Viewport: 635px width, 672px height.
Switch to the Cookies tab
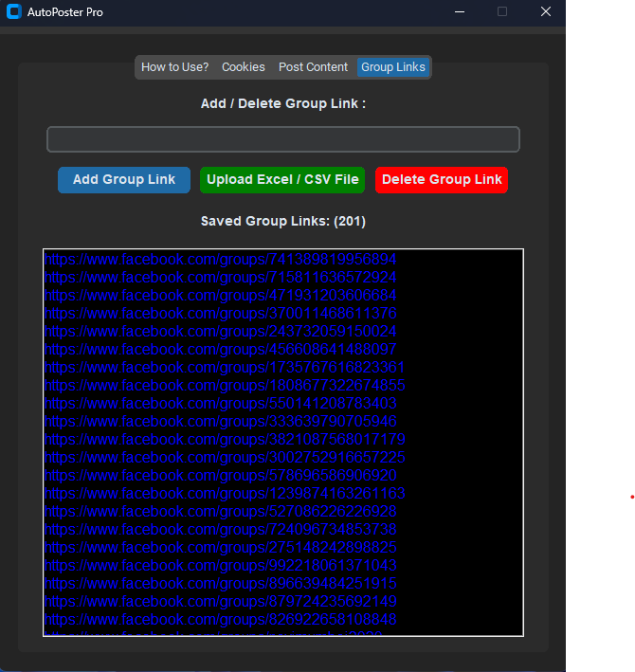point(244,67)
